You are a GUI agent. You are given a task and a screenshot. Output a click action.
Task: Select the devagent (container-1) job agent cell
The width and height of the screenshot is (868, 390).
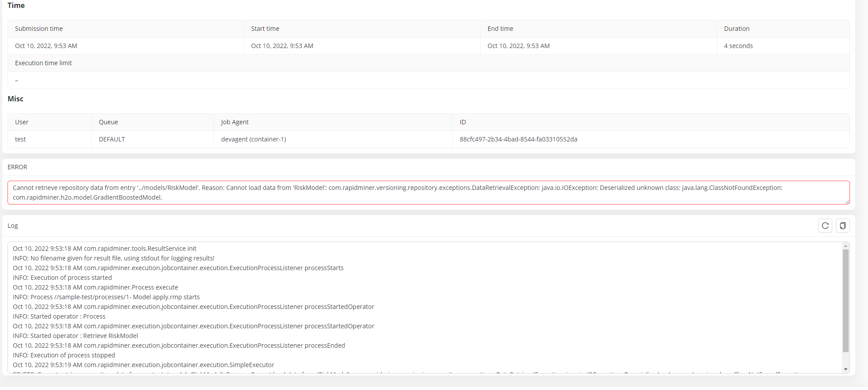click(254, 139)
